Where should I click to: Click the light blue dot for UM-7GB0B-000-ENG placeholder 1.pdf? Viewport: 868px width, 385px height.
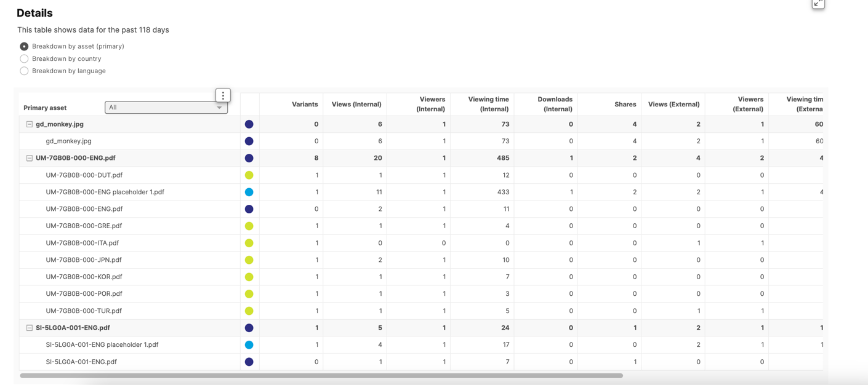[x=249, y=192]
